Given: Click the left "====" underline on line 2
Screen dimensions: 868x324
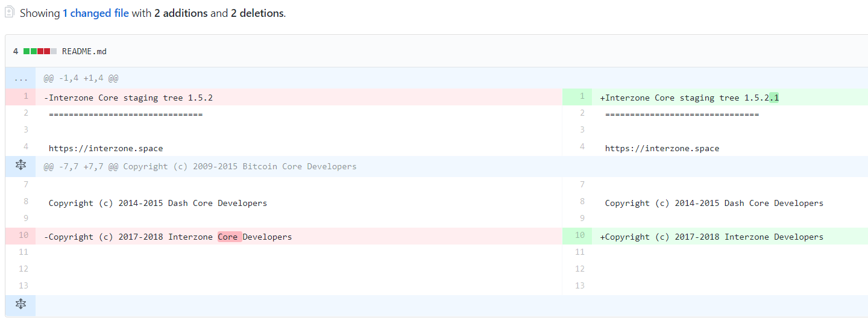Looking at the screenshot, I should (126, 114).
